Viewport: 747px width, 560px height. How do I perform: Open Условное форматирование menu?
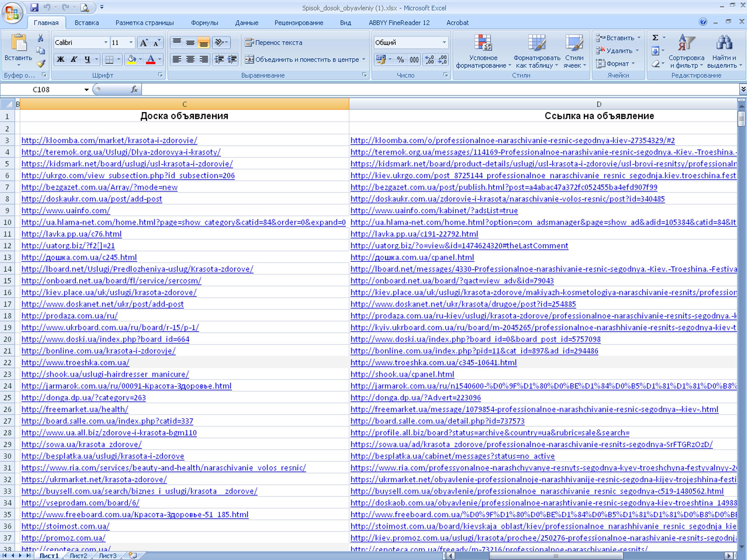click(x=483, y=51)
